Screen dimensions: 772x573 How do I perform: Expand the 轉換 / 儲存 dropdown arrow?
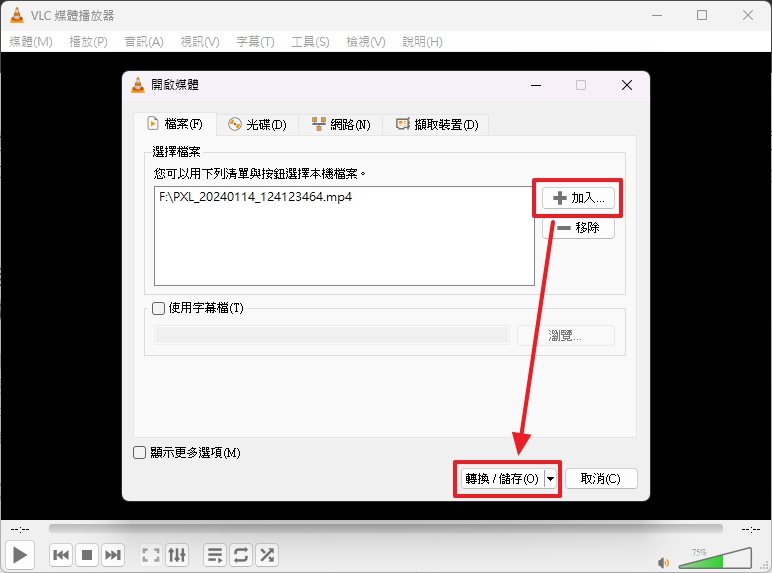550,479
